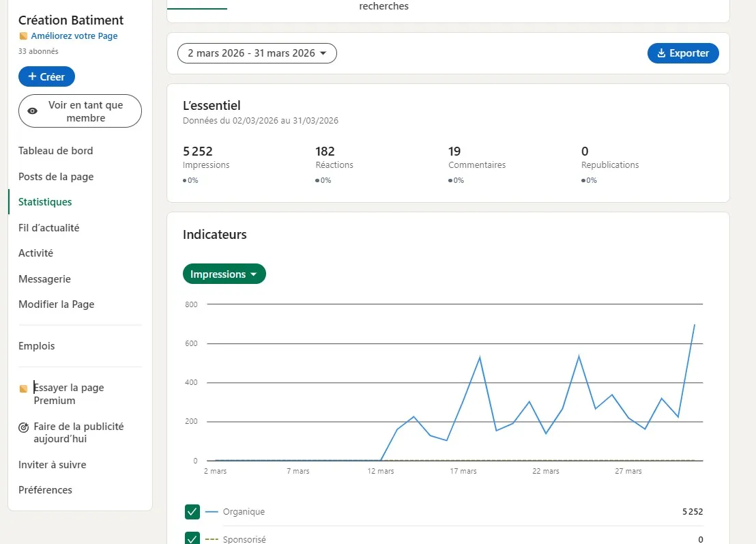Click the plus icon on Créer button
This screenshot has height=544, width=756.
coord(32,76)
